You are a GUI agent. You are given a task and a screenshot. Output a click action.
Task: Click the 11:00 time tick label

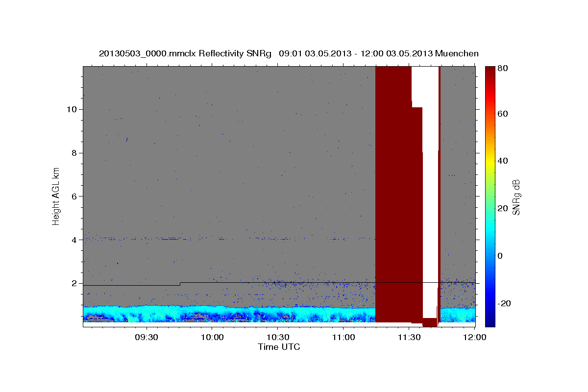tap(343, 338)
